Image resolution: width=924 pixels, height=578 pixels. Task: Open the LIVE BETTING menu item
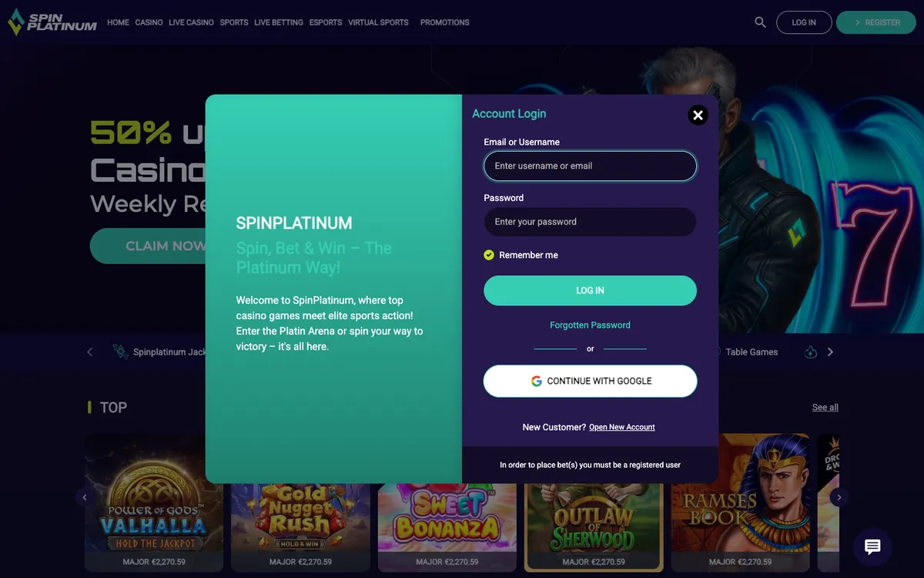pos(279,22)
